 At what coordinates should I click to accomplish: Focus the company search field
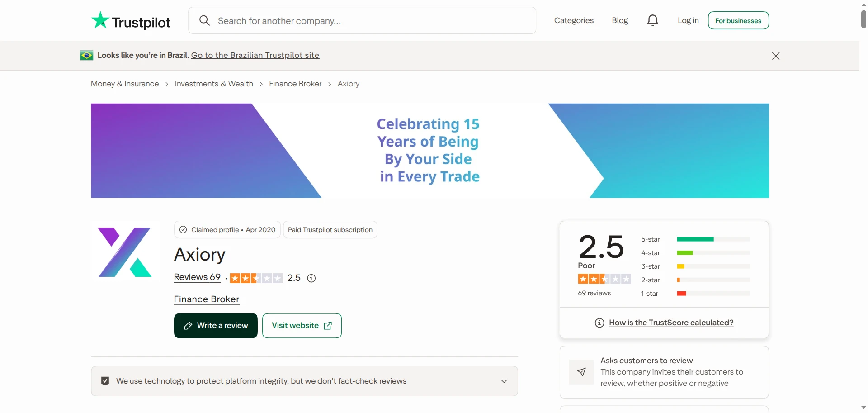362,20
